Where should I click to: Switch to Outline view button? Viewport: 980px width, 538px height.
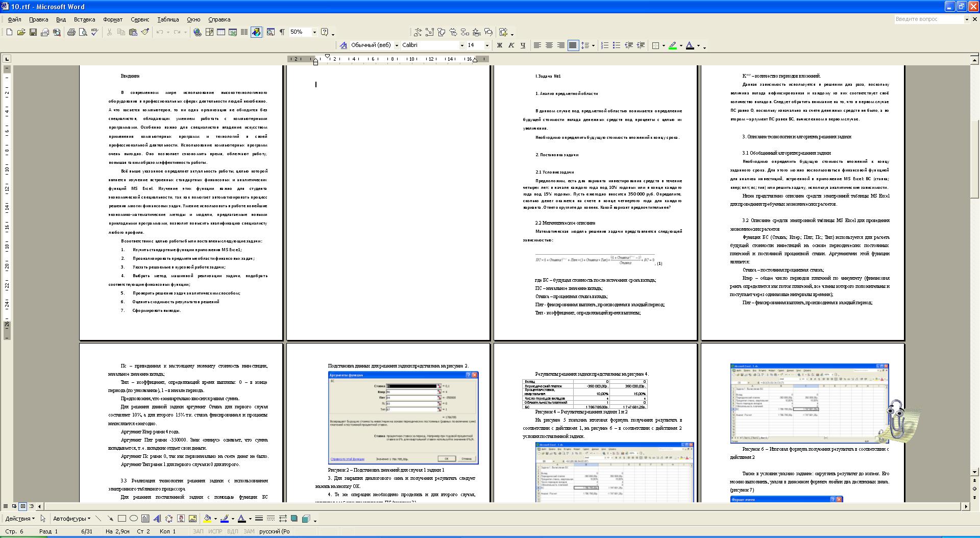tap(32, 506)
